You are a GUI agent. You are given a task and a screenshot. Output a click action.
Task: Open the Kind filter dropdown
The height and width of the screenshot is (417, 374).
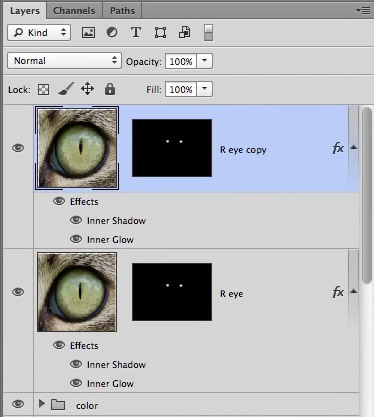pos(39,33)
